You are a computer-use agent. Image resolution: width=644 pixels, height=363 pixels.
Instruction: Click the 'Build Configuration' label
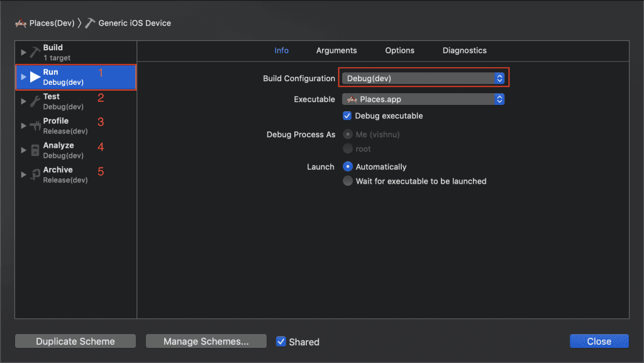[299, 79]
